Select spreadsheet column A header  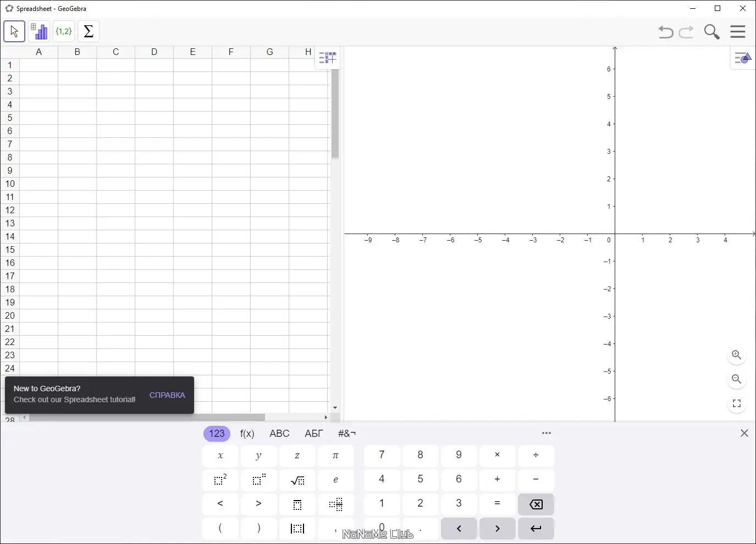coord(38,52)
